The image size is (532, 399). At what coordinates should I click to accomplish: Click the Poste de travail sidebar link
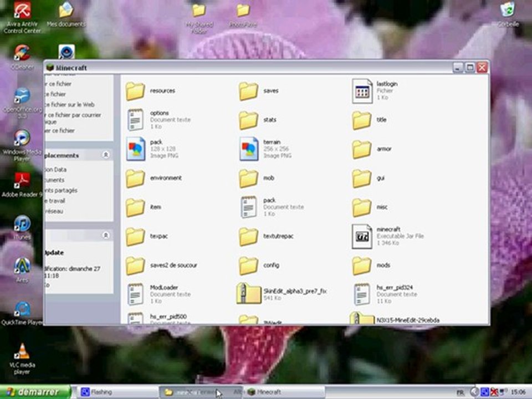[55, 201]
